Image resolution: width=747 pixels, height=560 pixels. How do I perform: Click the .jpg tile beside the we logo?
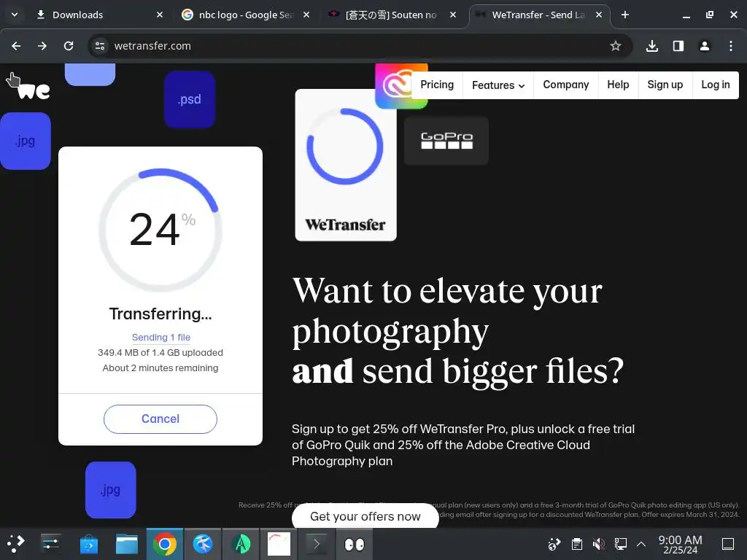[26, 141]
